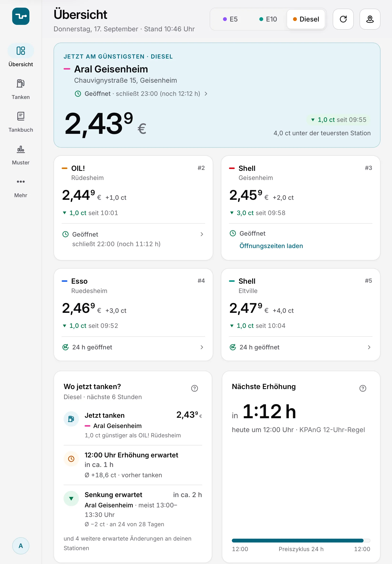Click 'und 4 weitere erwartete Änderungen' text
Screen dimensions: 392x564
[127, 543]
